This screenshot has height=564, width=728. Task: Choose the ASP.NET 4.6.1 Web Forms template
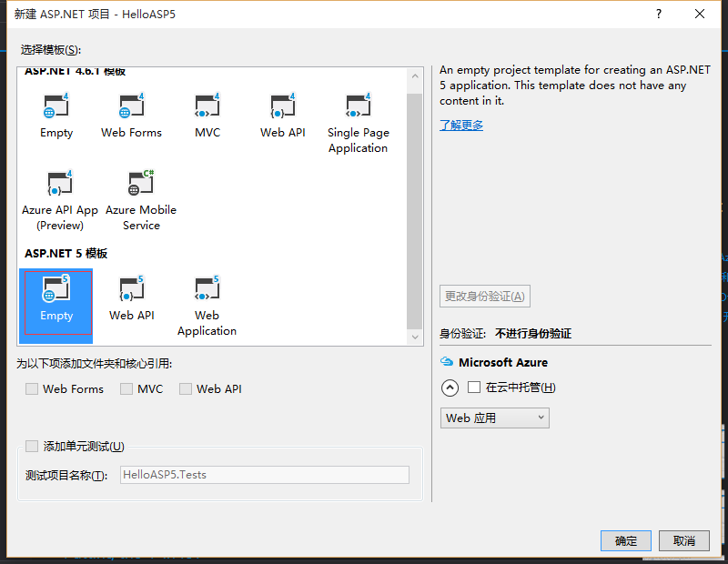point(131,116)
